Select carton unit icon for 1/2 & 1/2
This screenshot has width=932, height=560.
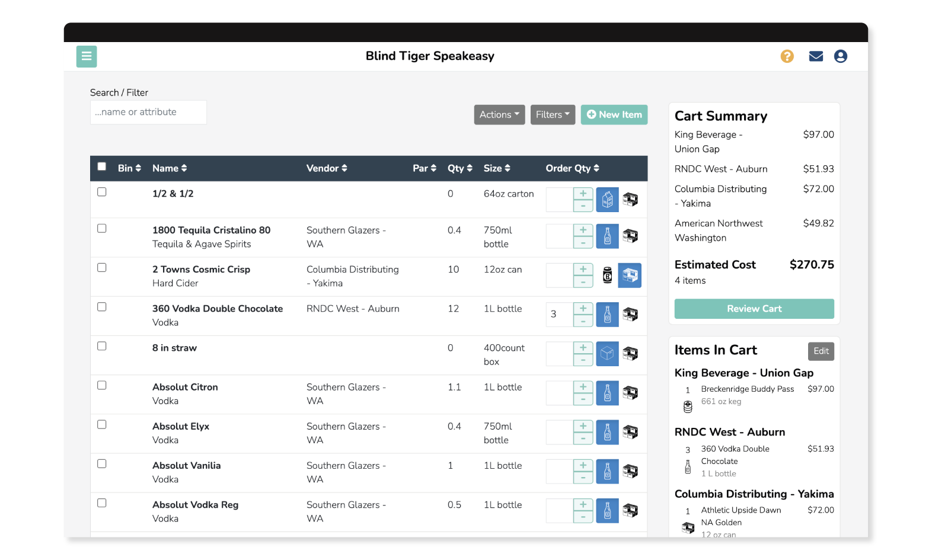607,200
